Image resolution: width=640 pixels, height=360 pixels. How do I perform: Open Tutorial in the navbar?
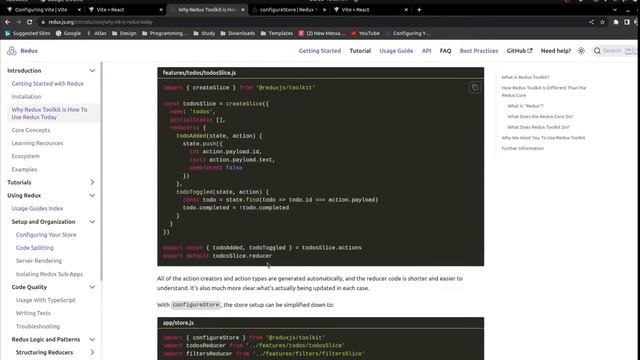coord(360,51)
